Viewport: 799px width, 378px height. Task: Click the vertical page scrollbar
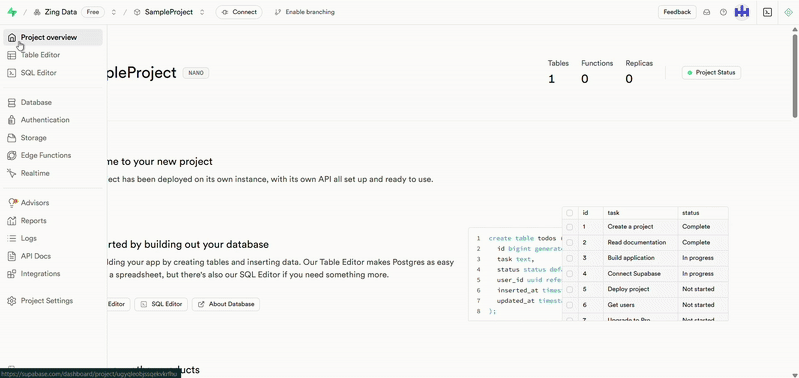point(795,73)
